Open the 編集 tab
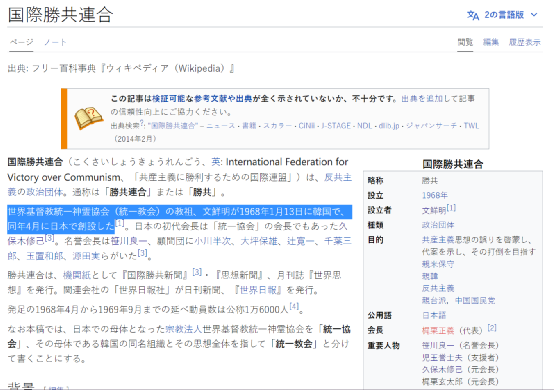Image resolution: width=554 pixels, height=390 pixels. pos(491,42)
